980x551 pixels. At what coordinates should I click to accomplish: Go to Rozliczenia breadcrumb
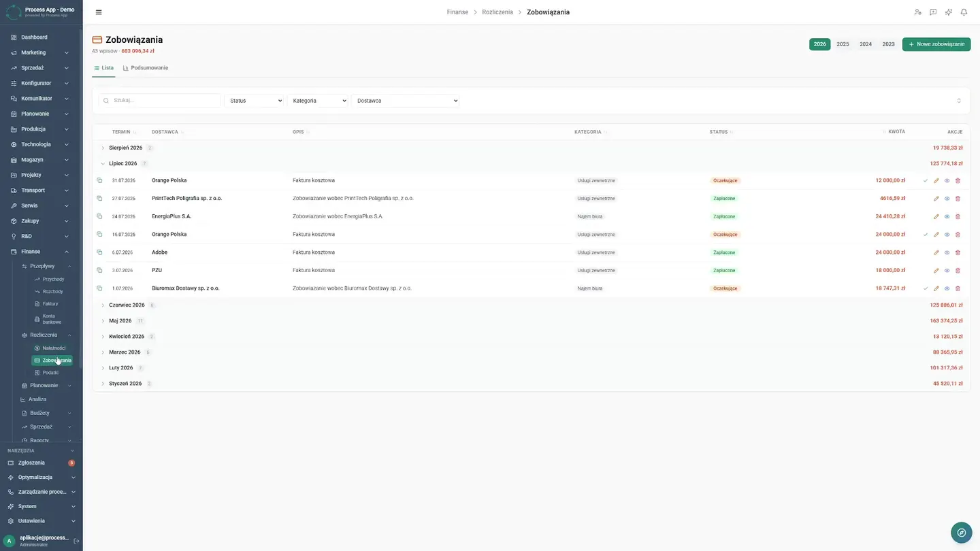[497, 12]
